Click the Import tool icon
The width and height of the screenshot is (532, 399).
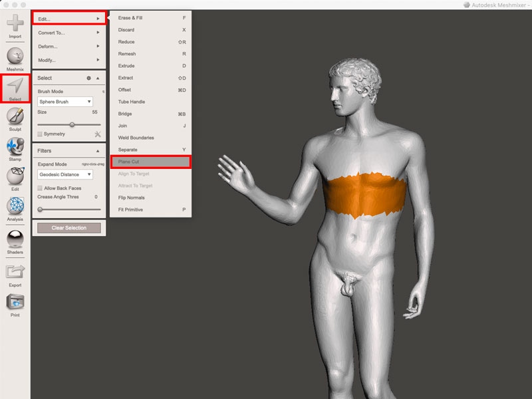click(15, 25)
